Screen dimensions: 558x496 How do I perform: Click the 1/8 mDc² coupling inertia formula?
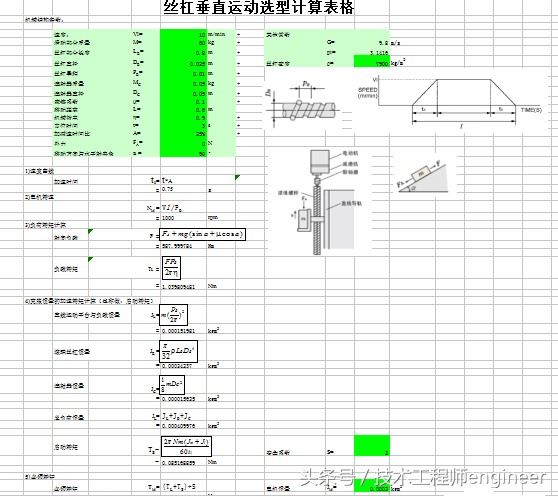point(172,385)
